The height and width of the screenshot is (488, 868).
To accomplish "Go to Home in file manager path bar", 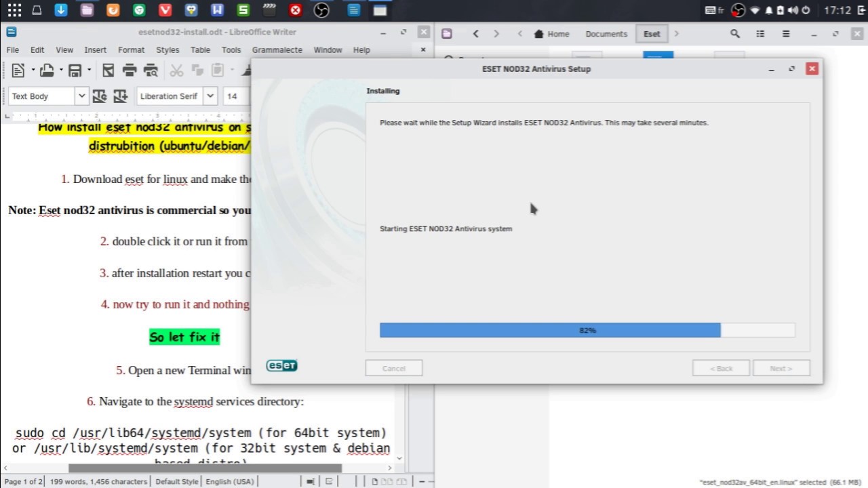I will click(552, 33).
